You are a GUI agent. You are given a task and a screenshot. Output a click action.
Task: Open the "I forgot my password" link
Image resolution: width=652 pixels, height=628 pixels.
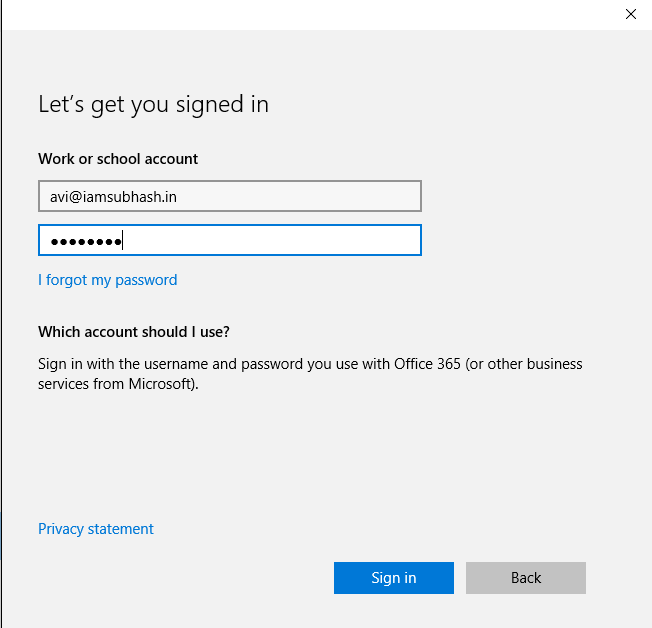107,280
